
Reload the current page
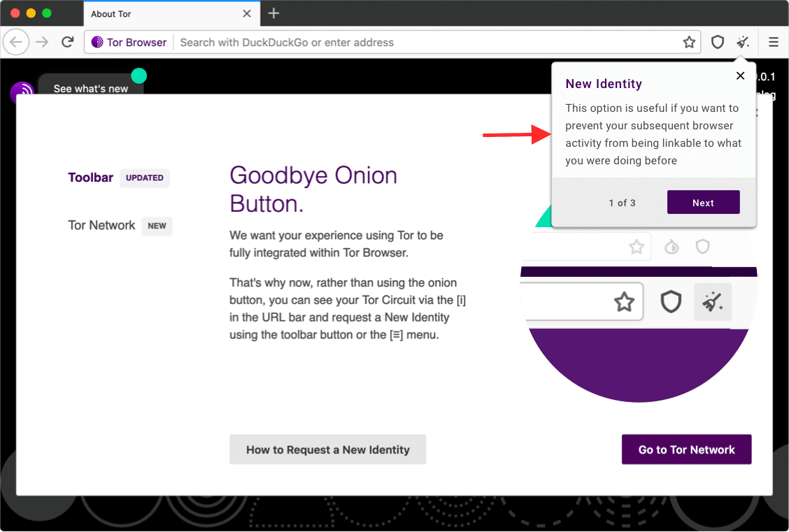(x=68, y=42)
